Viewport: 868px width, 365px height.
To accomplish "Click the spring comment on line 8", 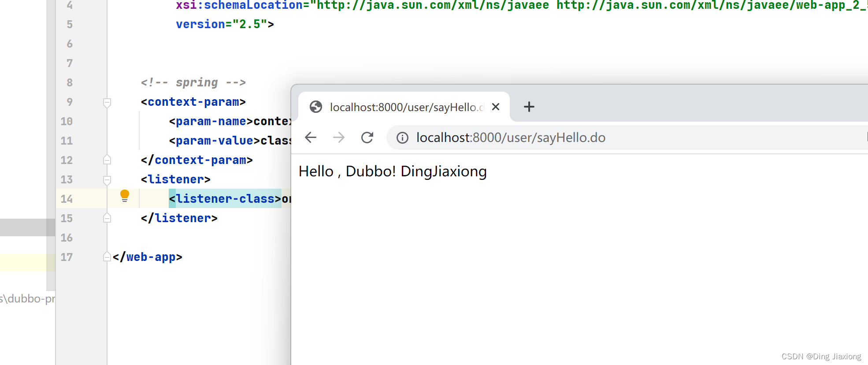I will (x=193, y=82).
